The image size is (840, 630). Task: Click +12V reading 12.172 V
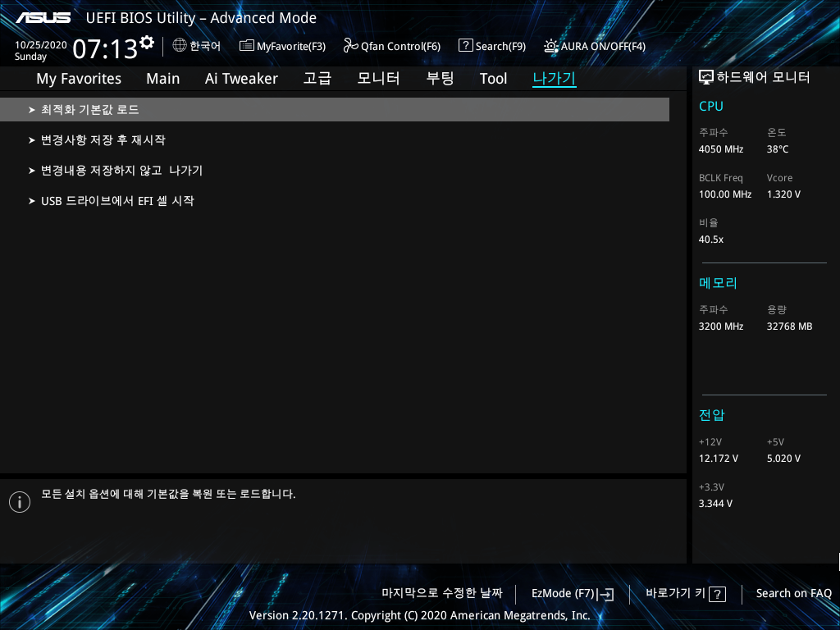tap(718, 459)
